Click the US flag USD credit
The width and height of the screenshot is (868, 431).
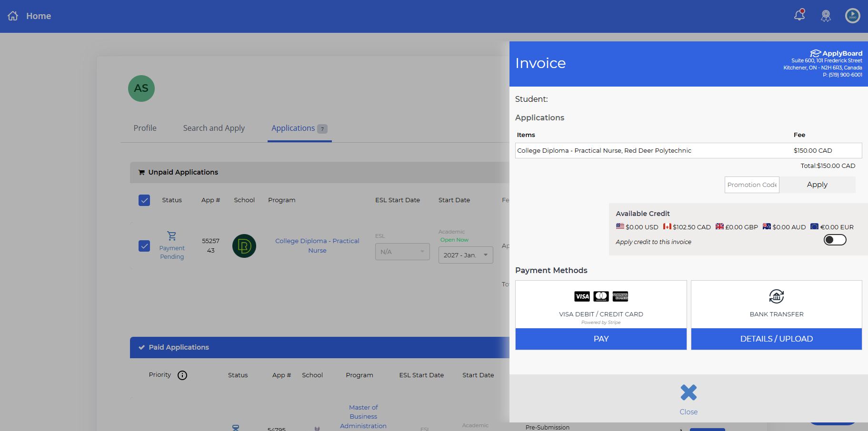(620, 226)
